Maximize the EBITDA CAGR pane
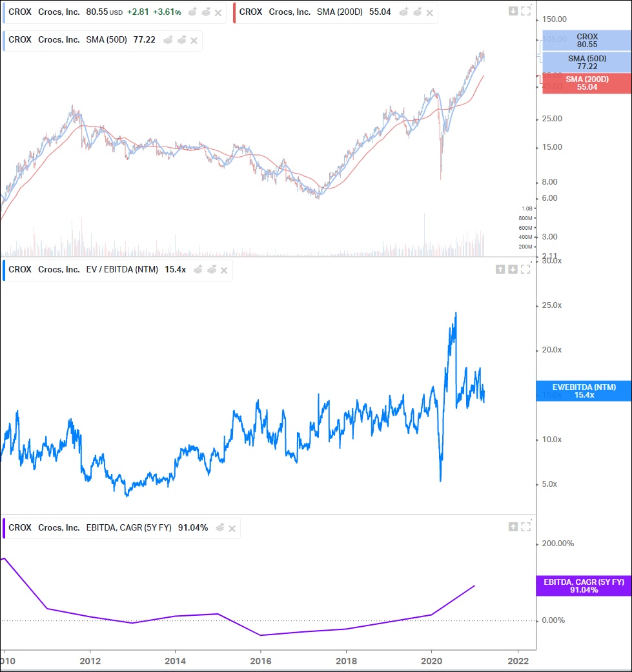 point(525,527)
